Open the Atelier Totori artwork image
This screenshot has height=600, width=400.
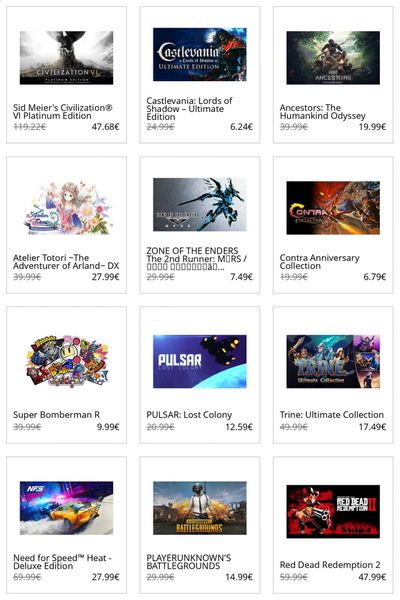coord(66,208)
